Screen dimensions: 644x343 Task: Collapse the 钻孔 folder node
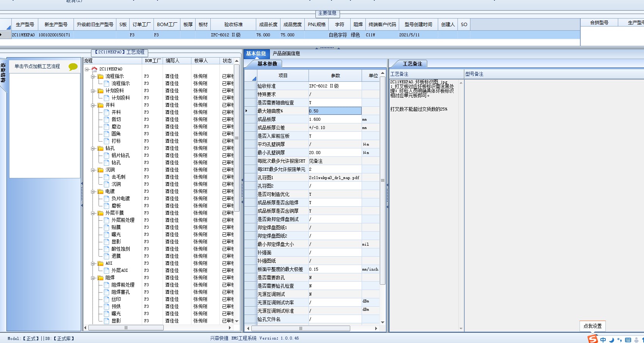click(93, 148)
